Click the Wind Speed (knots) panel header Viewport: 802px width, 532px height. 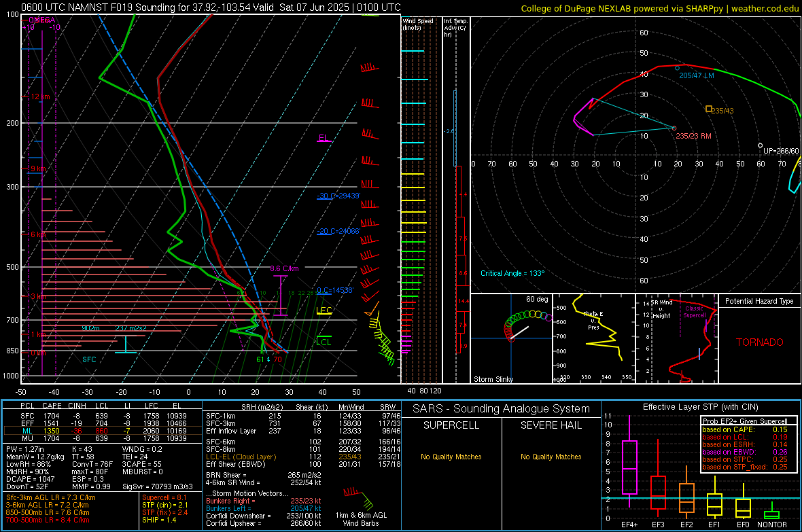[x=418, y=24]
